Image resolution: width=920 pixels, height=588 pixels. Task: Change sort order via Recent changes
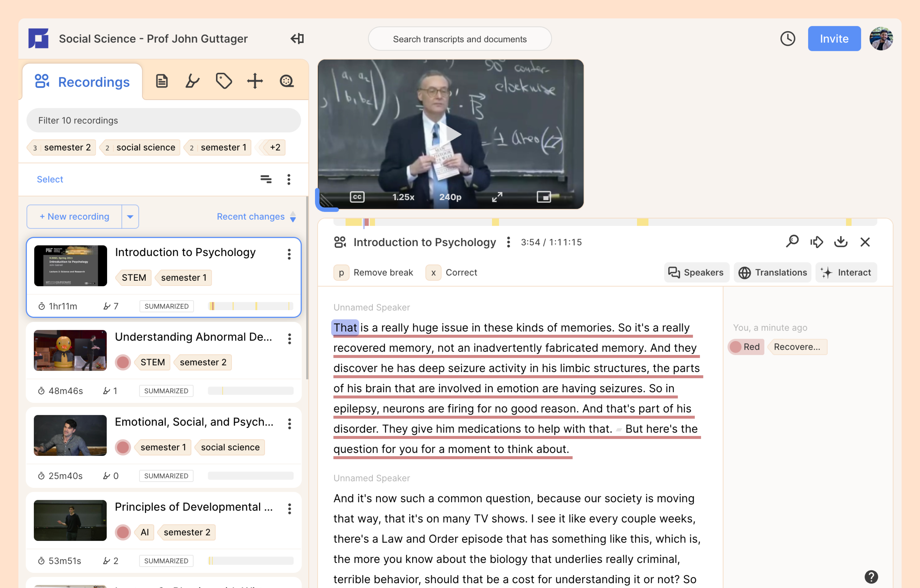pyautogui.click(x=256, y=217)
